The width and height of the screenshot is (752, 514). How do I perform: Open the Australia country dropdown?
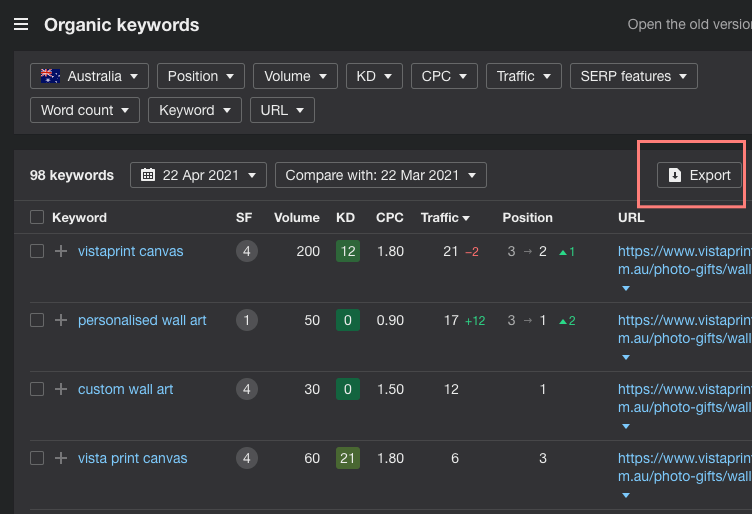pos(89,76)
